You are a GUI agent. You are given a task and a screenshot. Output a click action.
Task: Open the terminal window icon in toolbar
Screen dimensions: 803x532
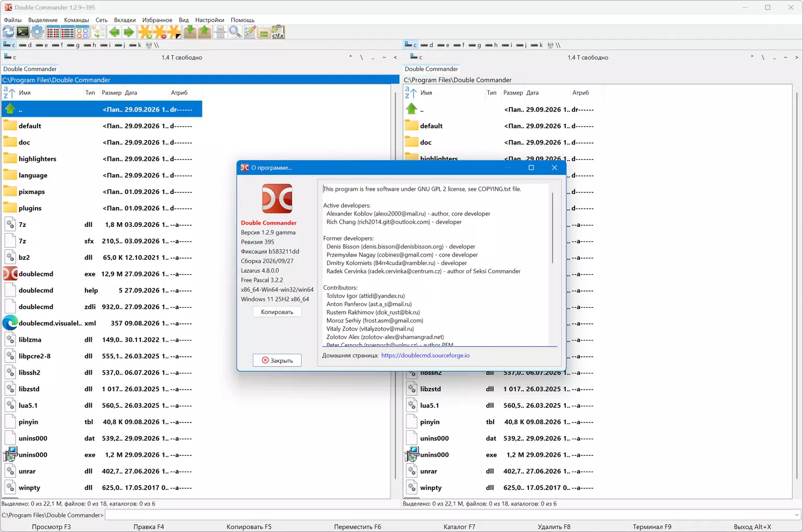22,32
